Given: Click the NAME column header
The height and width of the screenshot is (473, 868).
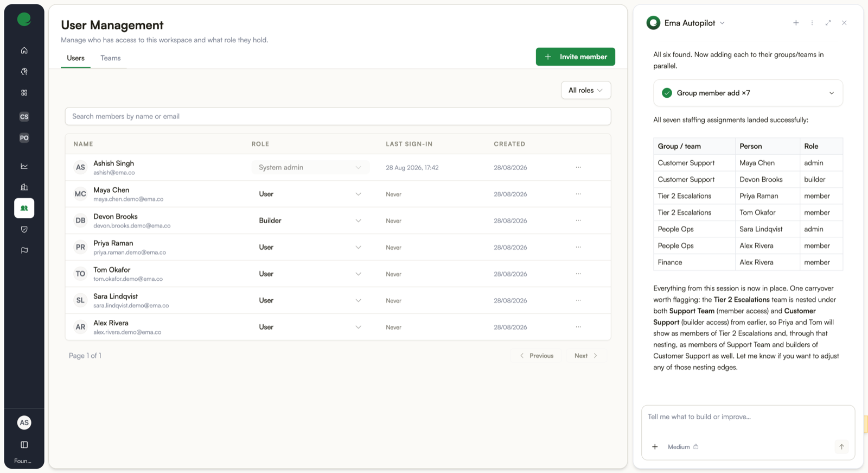Looking at the screenshot, I should (83, 144).
